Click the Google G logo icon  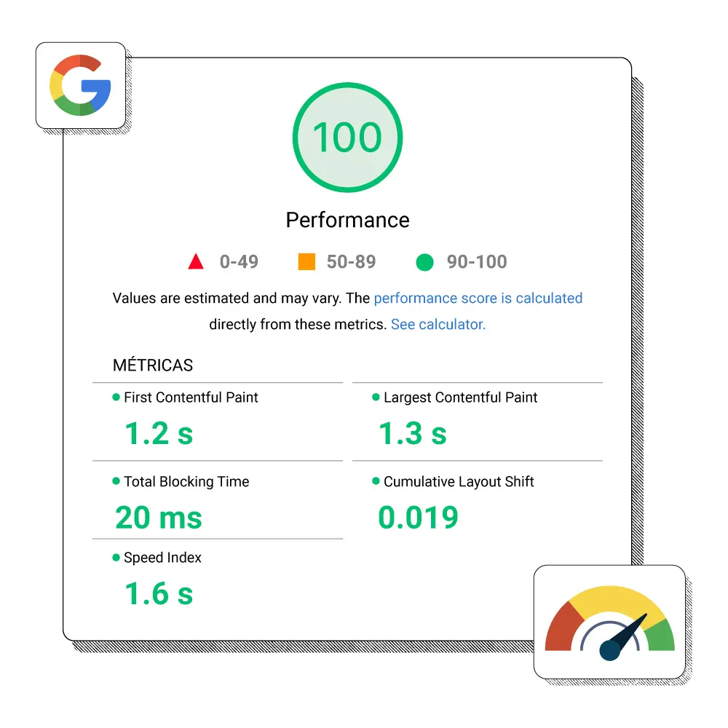coord(80,85)
